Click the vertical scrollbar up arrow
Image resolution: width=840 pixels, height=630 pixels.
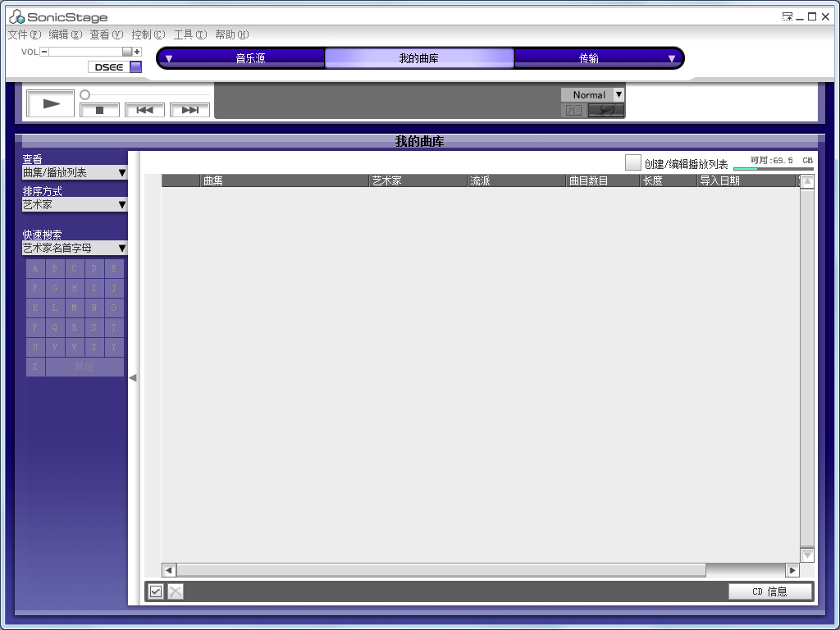coord(807,181)
